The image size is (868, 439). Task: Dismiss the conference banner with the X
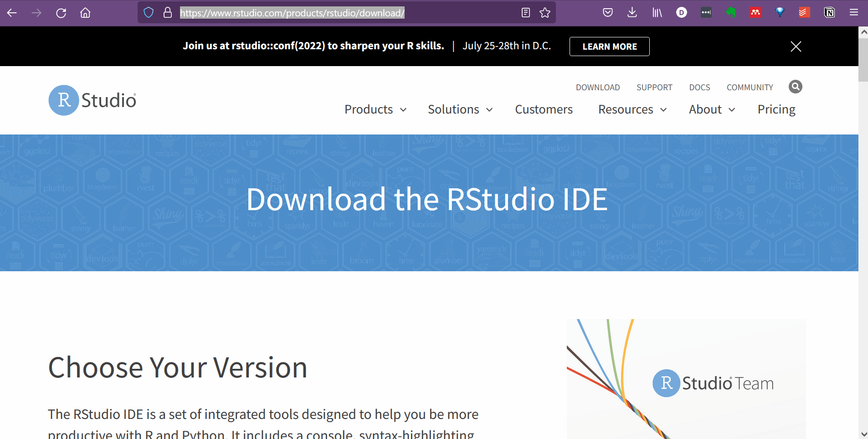click(796, 46)
